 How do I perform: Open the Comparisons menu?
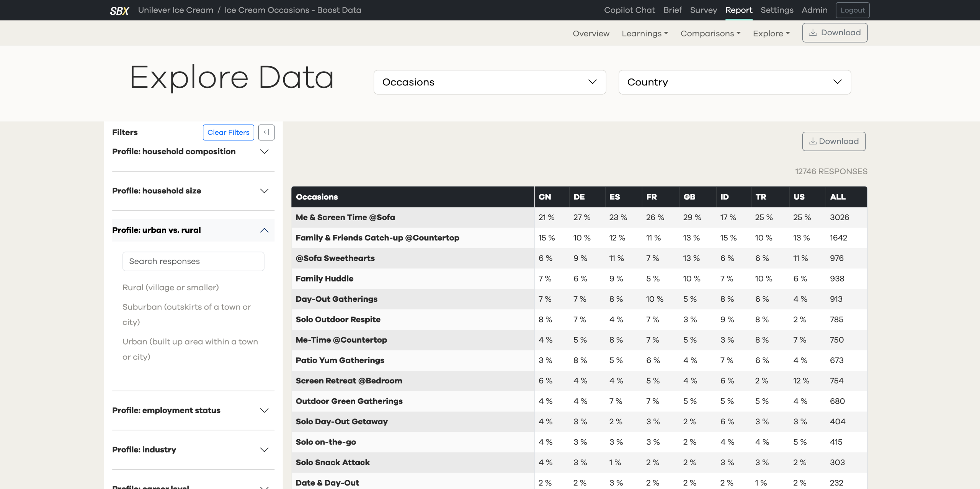click(710, 34)
